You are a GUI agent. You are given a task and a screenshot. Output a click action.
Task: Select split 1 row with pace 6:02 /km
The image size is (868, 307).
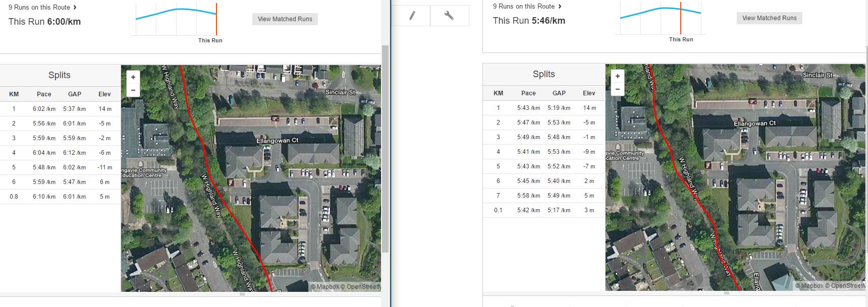(60, 109)
